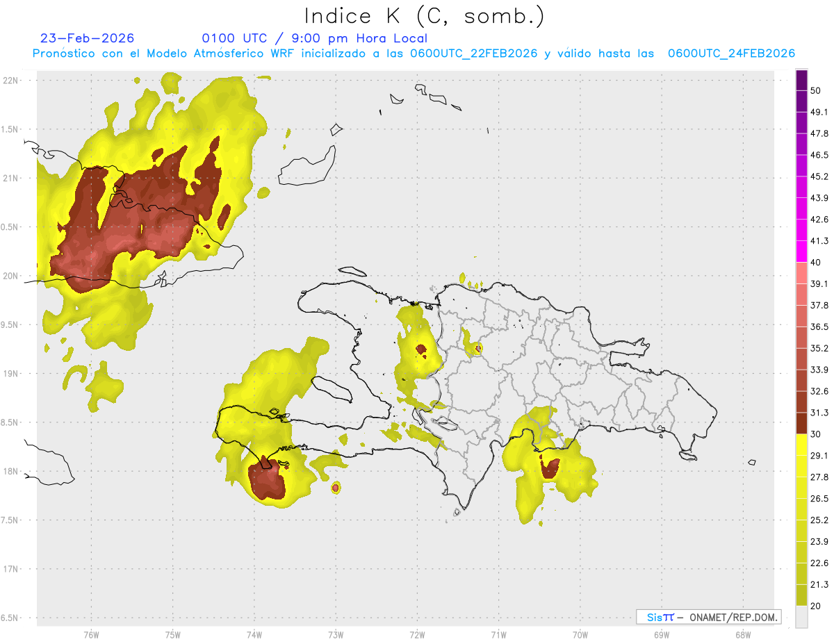Screen dimensions: 834x644
Task: Click the "71W" longitude label
Action: [498, 634]
